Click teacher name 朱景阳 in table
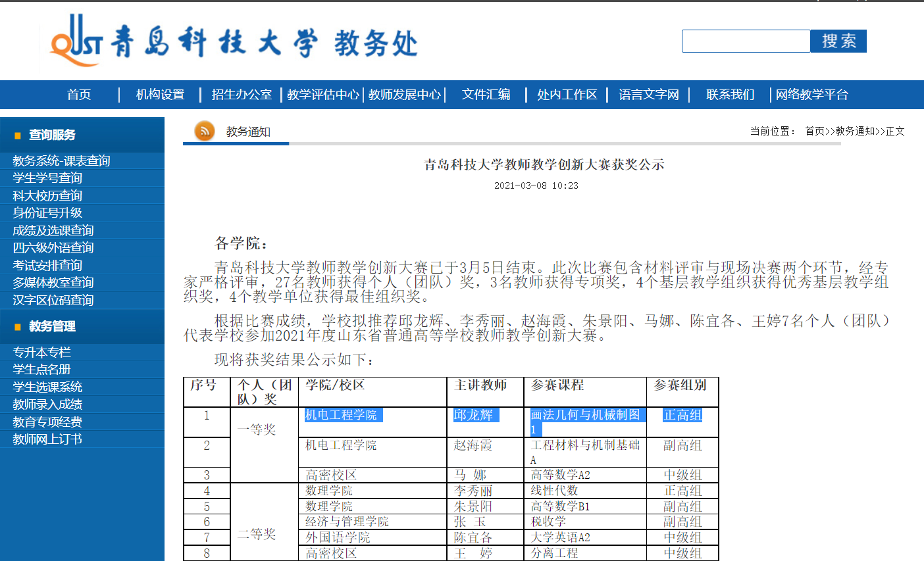The width and height of the screenshot is (924, 561). click(x=473, y=507)
